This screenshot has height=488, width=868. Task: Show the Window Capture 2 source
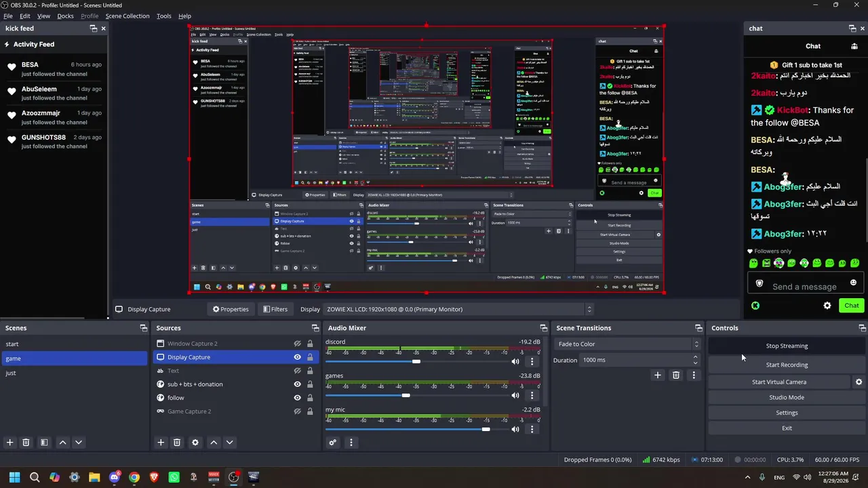click(x=298, y=344)
